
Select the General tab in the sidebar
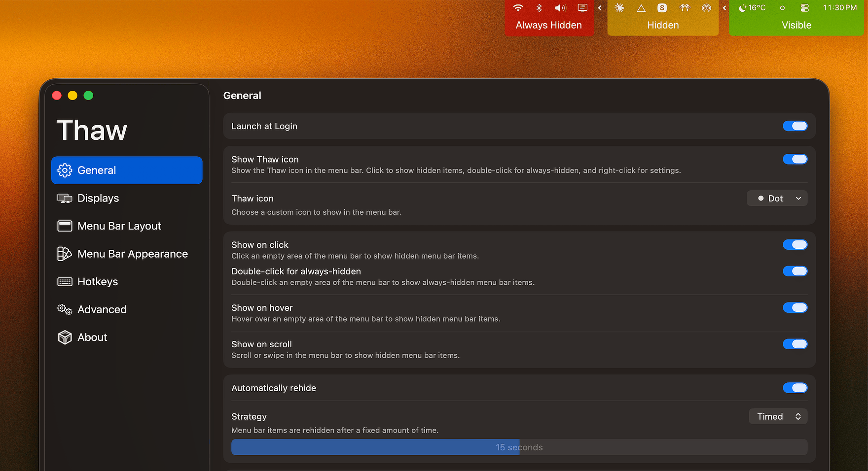pyautogui.click(x=97, y=170)
